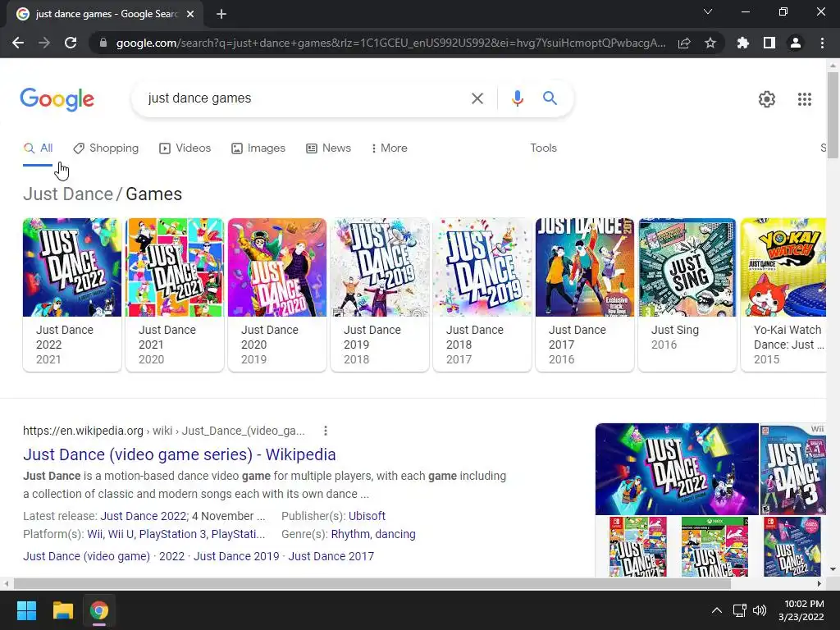Open the Just Dance 2019 card

pyautogui.click(x=380, y=294)
